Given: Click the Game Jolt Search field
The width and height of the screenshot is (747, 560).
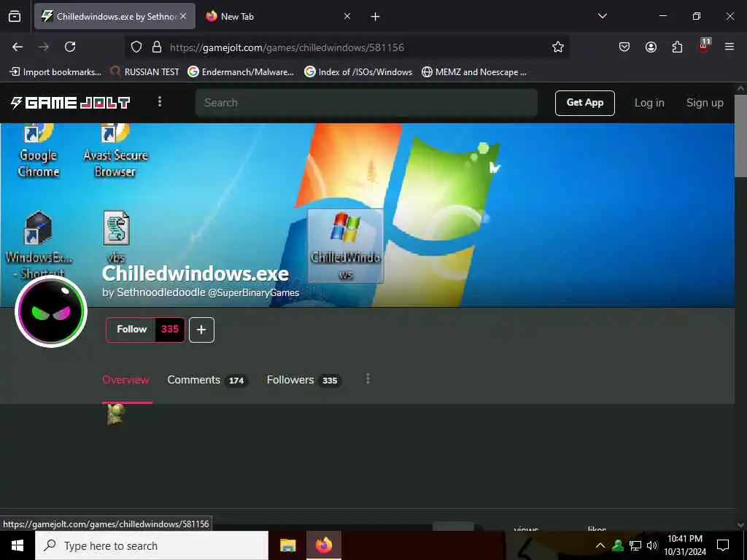Looking at the screenshot, I should [x=366, y=102].
